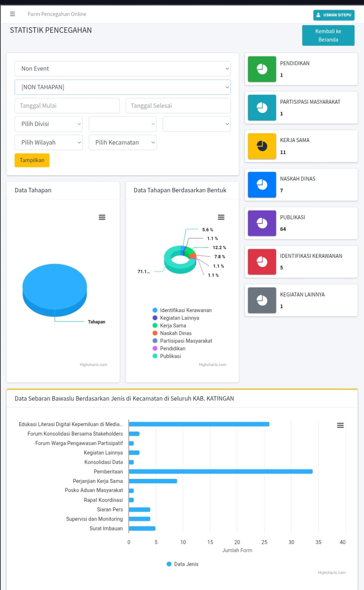Viewport: 364px width, 590px height.
Task: Click the Form Pencegahan Online link
Action: [57, 14]
